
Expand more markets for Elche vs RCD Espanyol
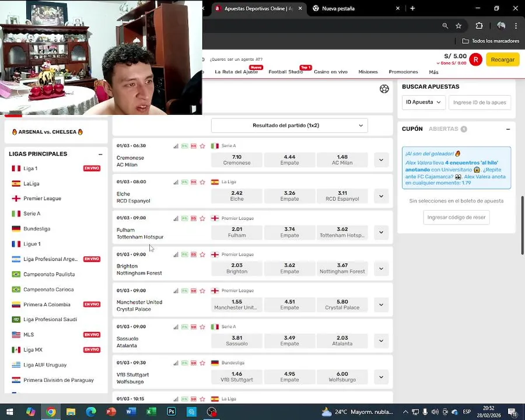click(381, 196)
